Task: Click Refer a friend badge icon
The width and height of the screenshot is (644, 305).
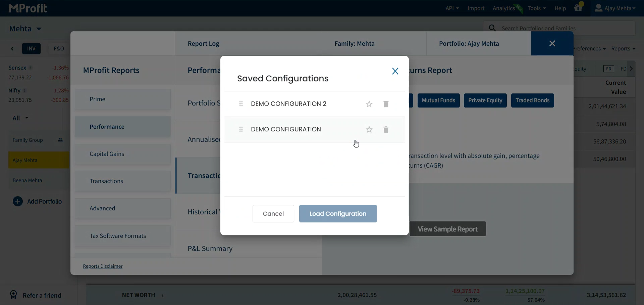Action: [x=13, y=295]
